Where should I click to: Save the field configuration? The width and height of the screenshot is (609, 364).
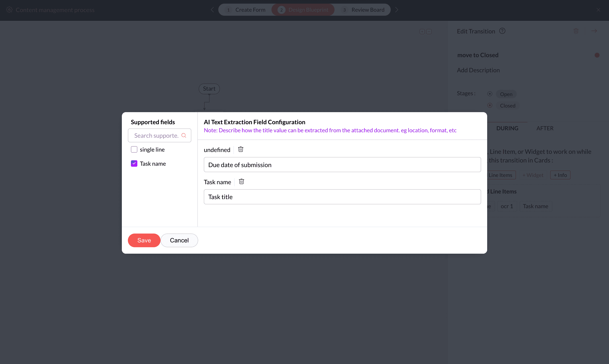click(x=144, y=240)
